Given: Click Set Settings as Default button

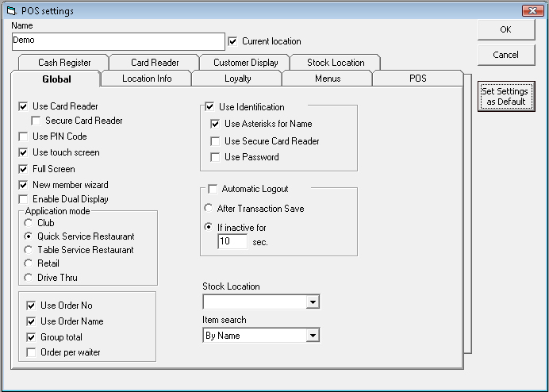Looking at the screenshot, I should point(506,96).
